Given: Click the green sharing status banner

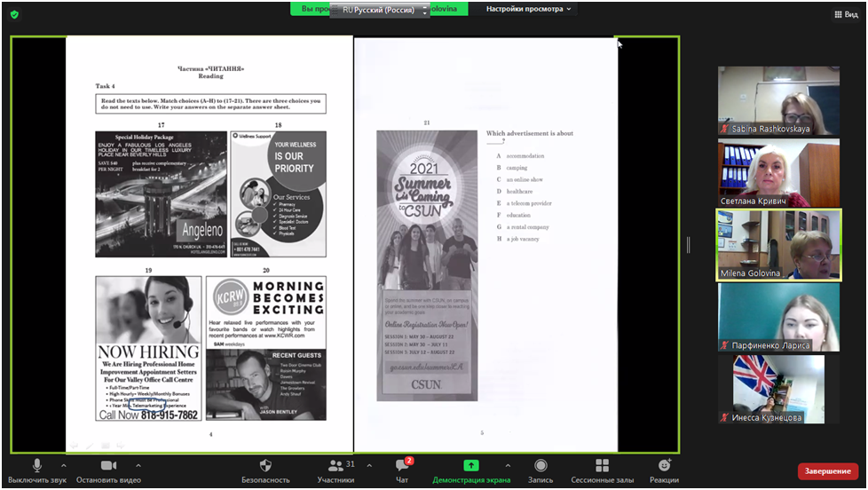Looking at the screenshot, I should (379, 9).
